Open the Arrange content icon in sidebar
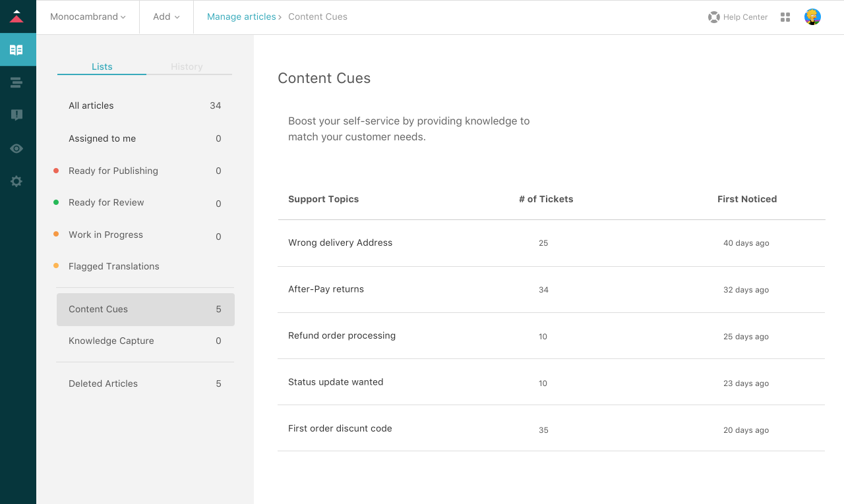The width and height of the screenshot is (844, 504). point(16,82)
